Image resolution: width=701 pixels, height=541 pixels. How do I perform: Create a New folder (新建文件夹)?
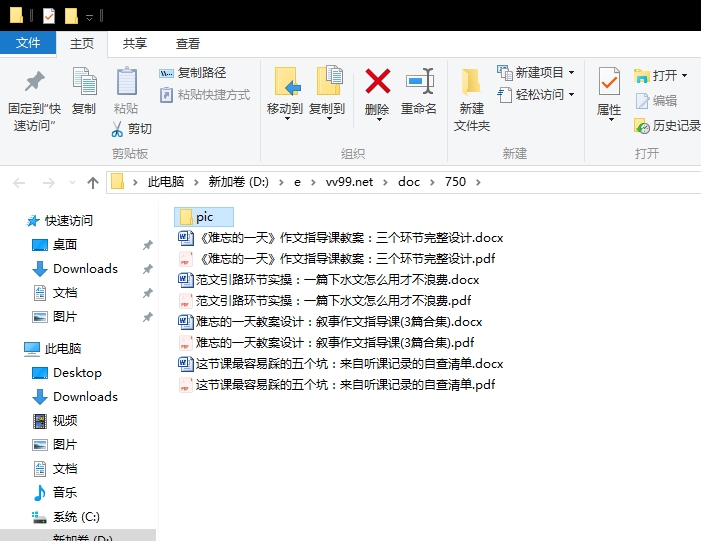[472, 100]
